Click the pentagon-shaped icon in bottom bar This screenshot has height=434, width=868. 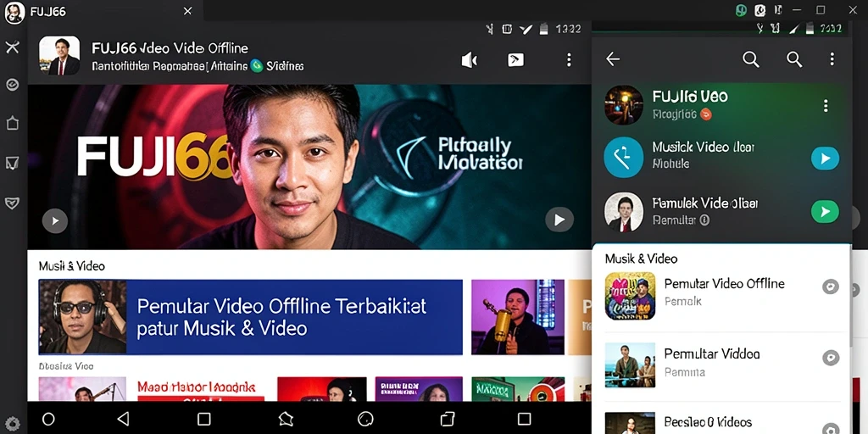(x=286, y=419)
